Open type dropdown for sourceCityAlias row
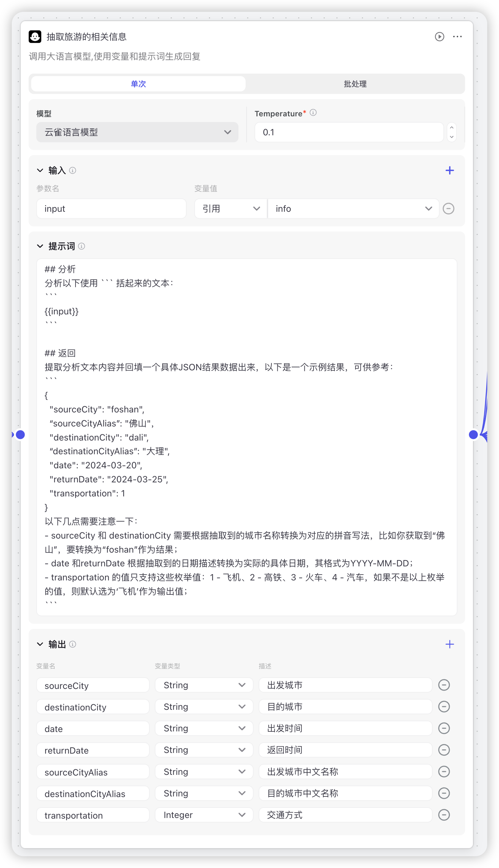 coord(204,772)
